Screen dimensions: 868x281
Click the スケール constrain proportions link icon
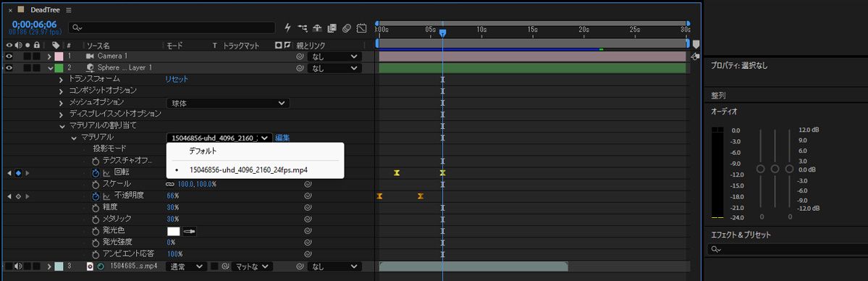pos(171,184)
